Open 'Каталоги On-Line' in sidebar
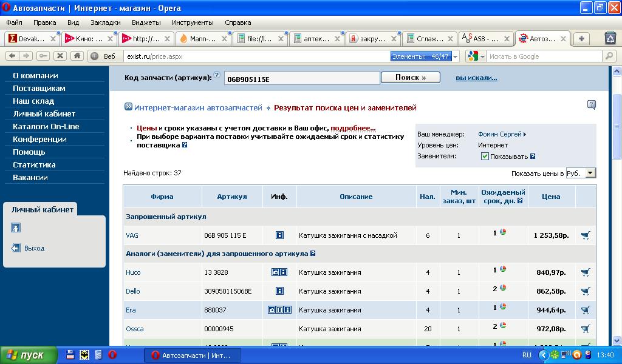The width and height of the screenshot is (622, 364). coord(46,127)
